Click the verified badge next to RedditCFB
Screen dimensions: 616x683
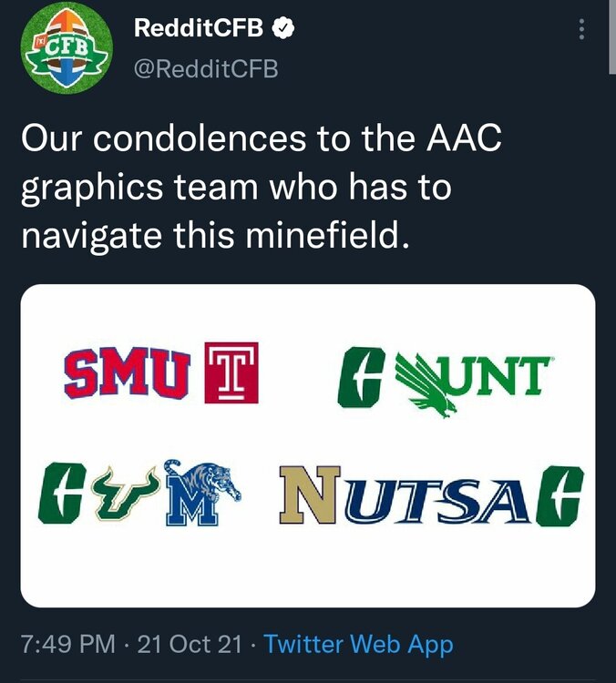[x=286, y=28]
